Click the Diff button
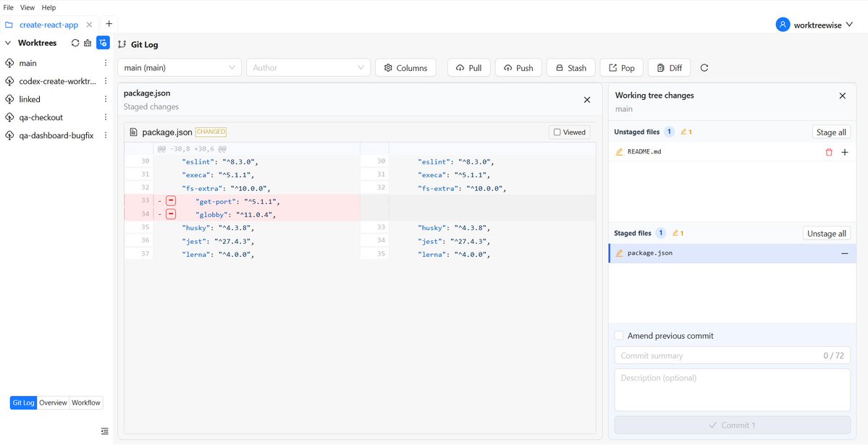868x448 pixels. [x=669, y=67]
